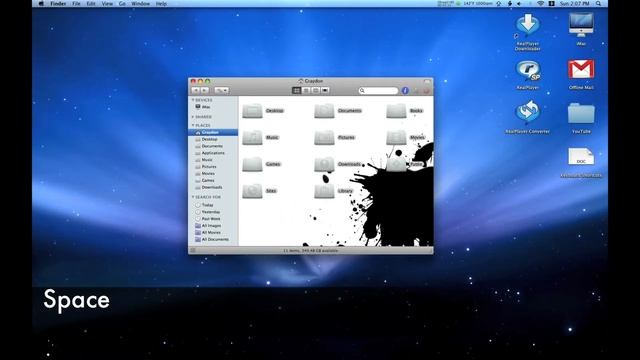Collapse the PLACES sidebar section

click(193, 125)
